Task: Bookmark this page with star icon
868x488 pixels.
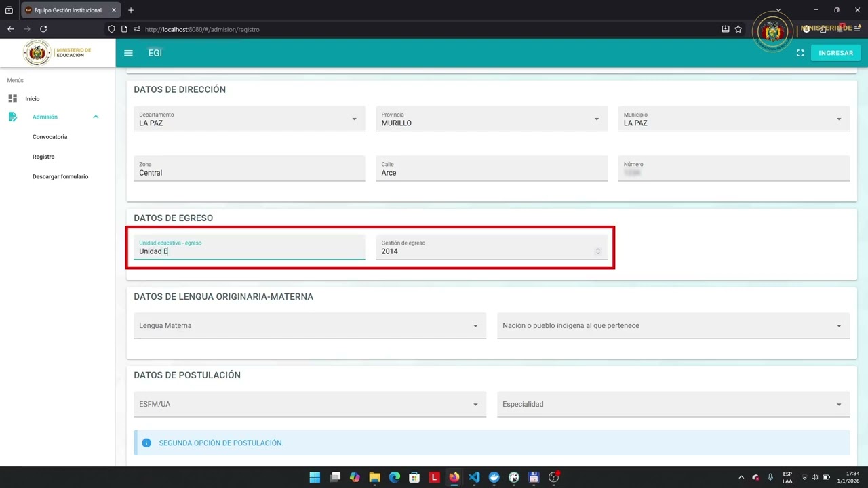Action: pyautogui.click(x=738, y=29)
